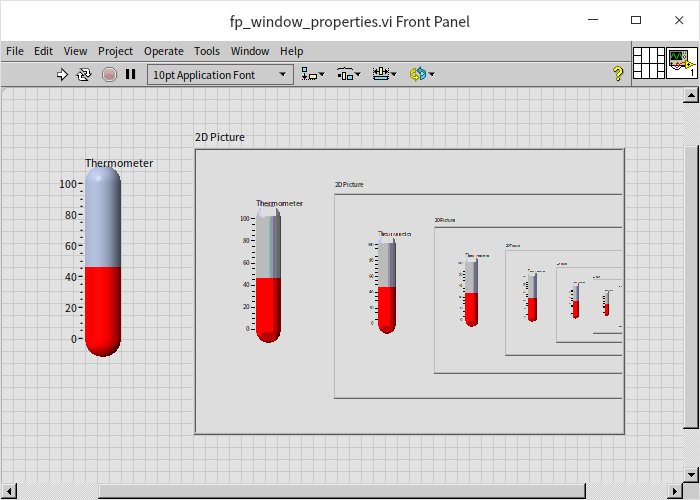Open the Window menu
This screenshot has height=500, width=700.
point(250,51)
